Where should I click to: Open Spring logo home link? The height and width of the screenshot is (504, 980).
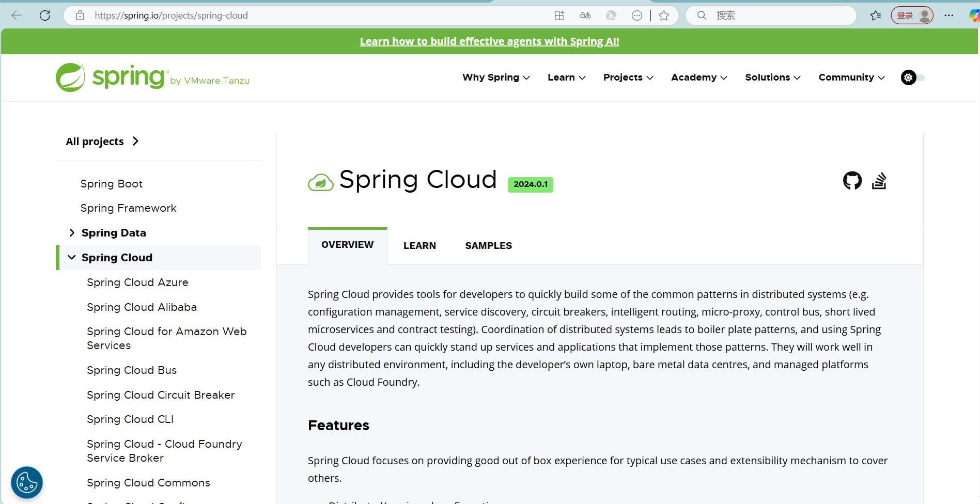153,77
